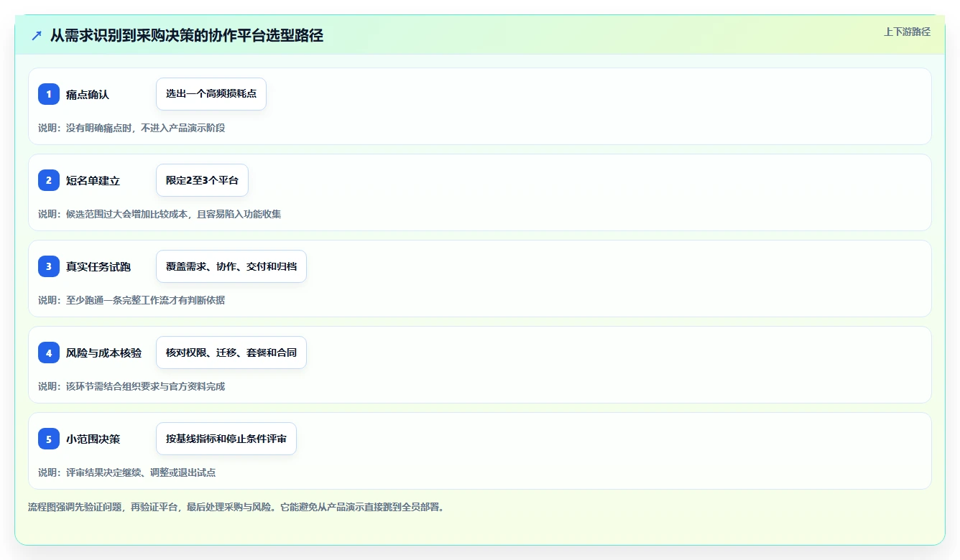Click the arrow icon beside the flowchart title
Screen dimensions: 960x560
37,35
